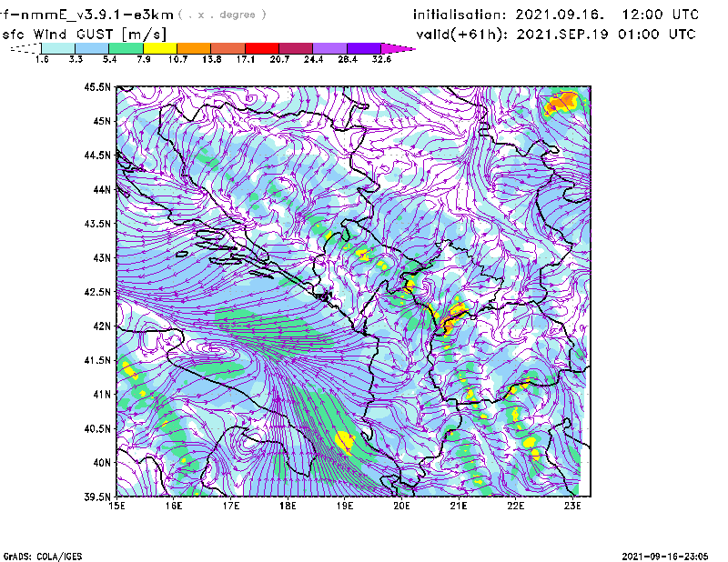Click the bright red legend swatch

coord(262,48)
